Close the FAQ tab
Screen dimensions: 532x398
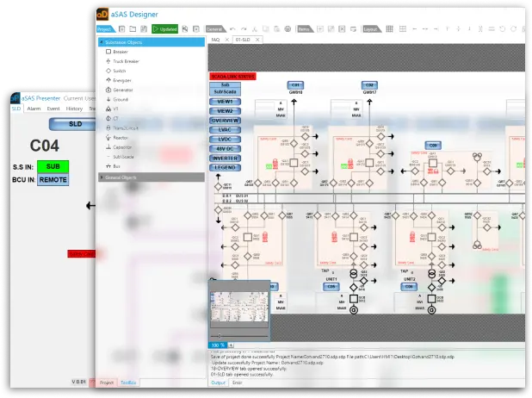pos(227,40)
